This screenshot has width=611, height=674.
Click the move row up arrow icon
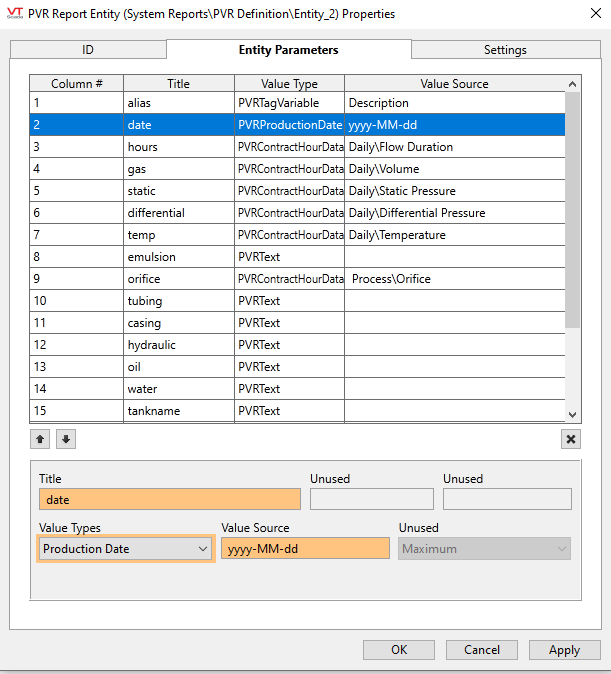pyautogui.click(x=43, y=439)
